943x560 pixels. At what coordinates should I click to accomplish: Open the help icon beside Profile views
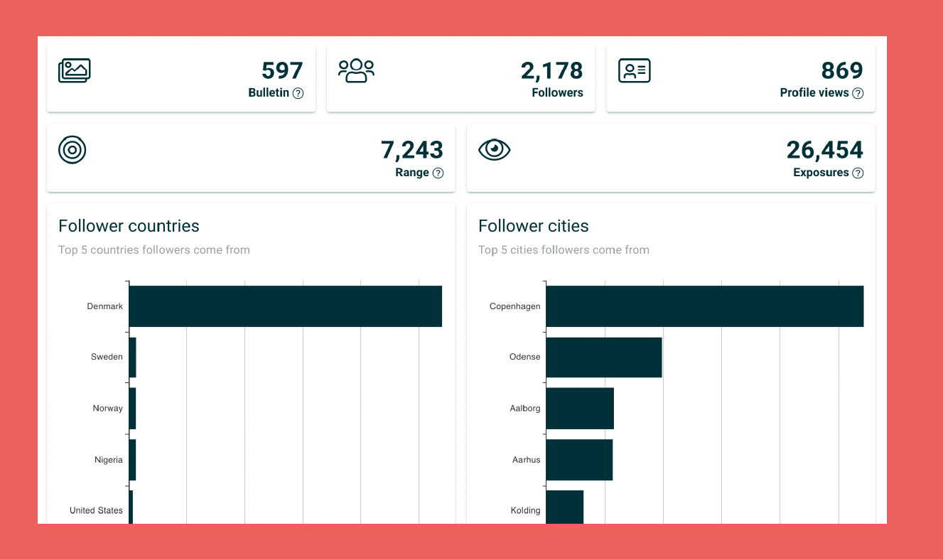[x=858, y=93]
